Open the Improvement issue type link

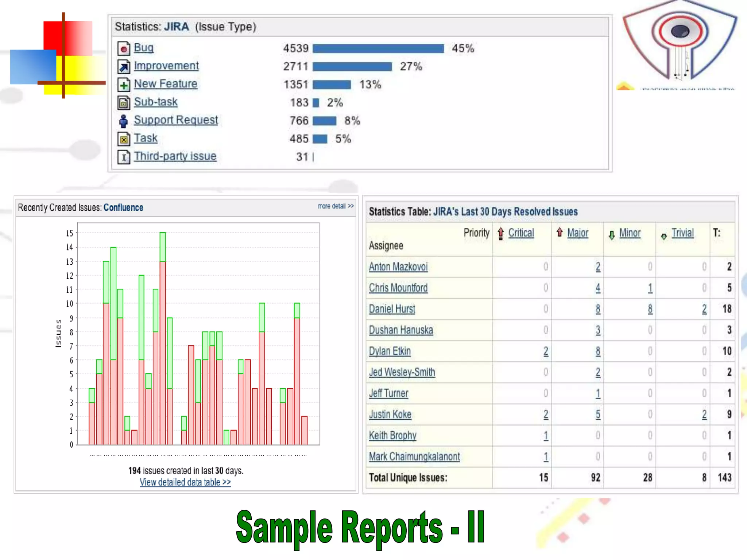[166, 66]
